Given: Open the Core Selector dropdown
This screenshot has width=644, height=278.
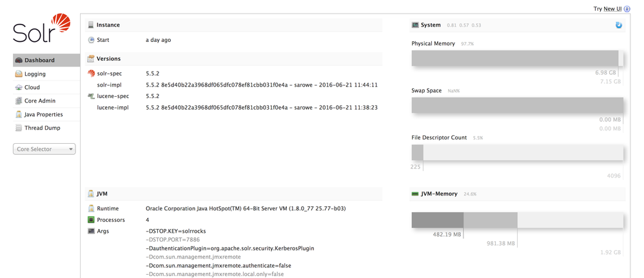Looking at the screenshot, I should (x=44, y=149).
